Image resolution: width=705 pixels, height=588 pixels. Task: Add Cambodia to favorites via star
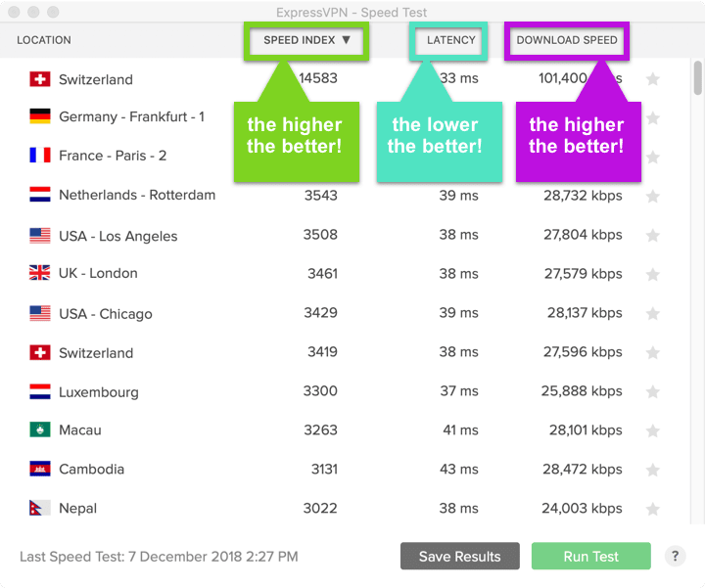point(653,471)
